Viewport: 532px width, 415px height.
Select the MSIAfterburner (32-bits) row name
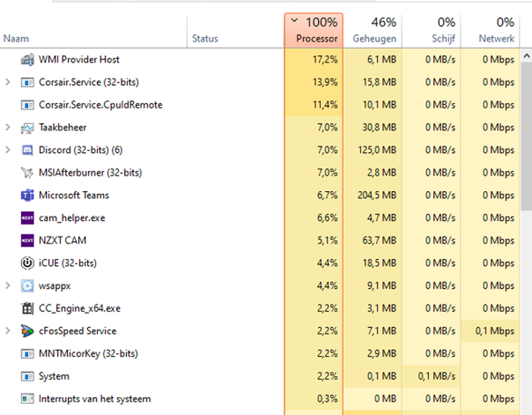click(x=90, y=172)
